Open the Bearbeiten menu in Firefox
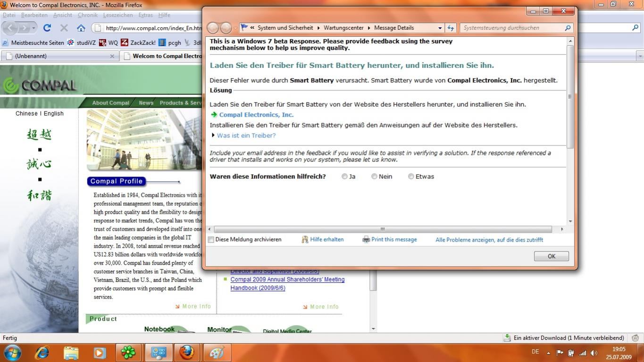This screenshot has height=362, width=644. [x=34, y=15]
